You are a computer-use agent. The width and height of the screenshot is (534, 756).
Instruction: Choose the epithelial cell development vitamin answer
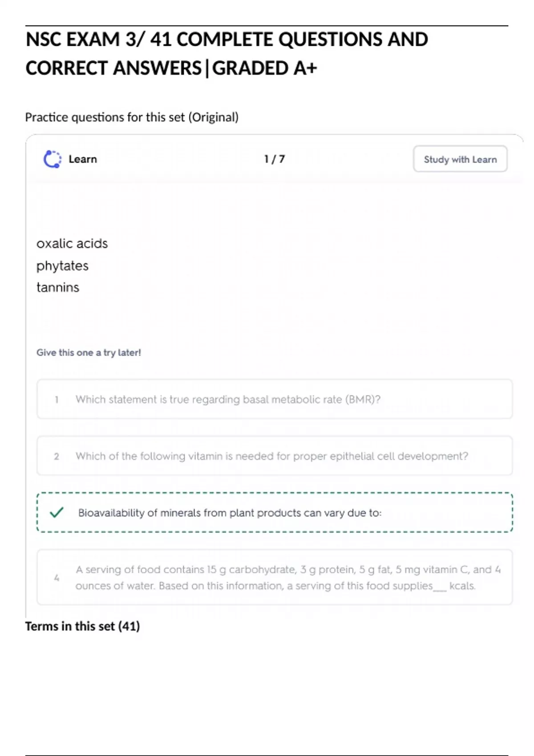pyautogui.click(x=271, y=456)
